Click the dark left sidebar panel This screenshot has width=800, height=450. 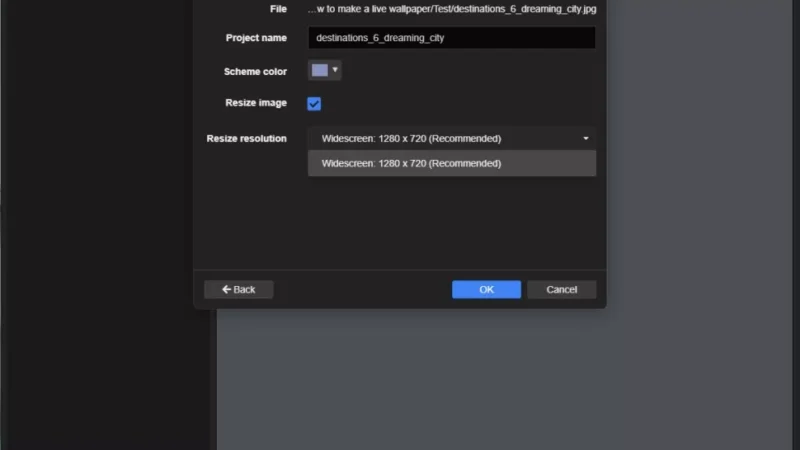tap(100, 250)
